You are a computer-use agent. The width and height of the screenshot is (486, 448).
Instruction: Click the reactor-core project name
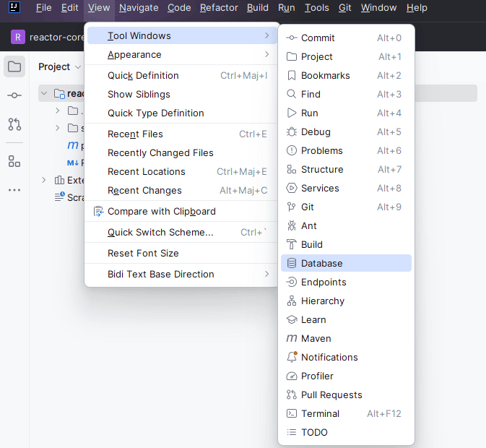[57, 37]
